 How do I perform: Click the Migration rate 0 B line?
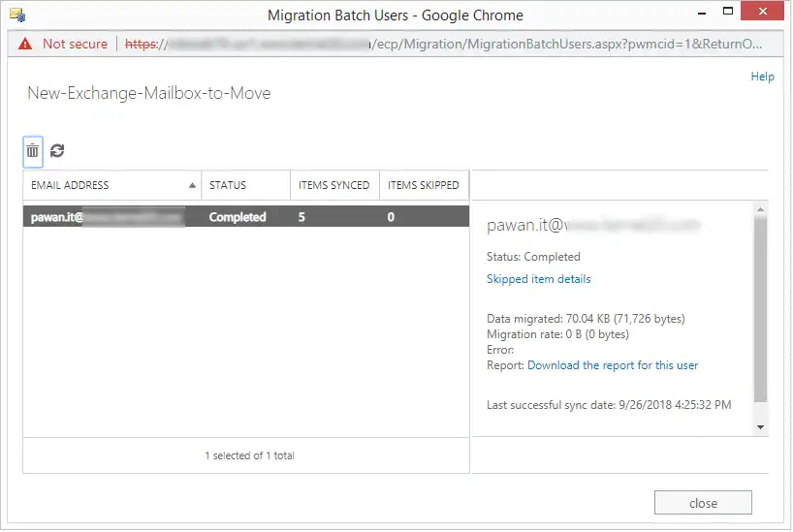557,334
